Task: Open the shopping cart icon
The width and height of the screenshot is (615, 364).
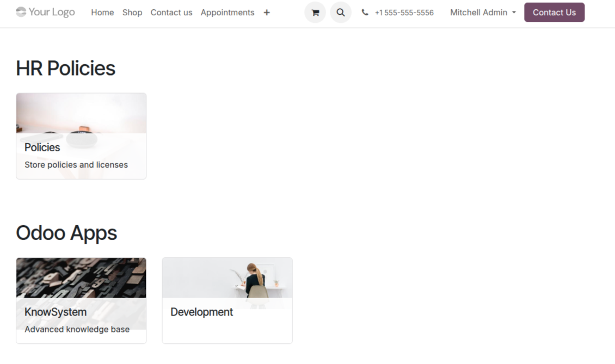Action: [315, 13]
